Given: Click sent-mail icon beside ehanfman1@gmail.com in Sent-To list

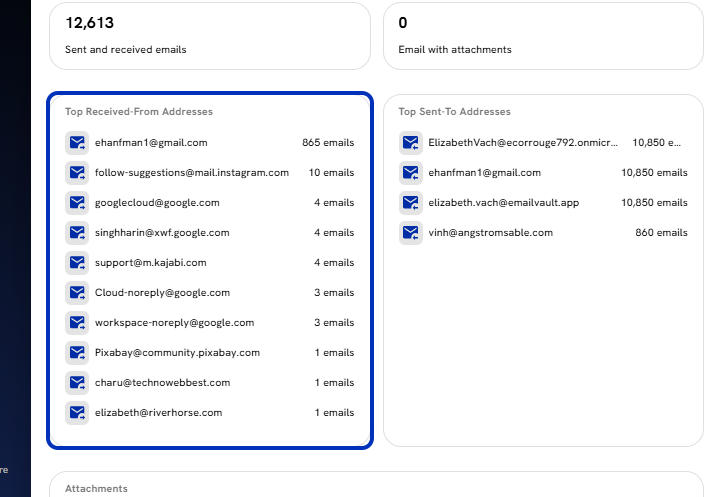Looking at the screenshot, I should coord(410,173).
